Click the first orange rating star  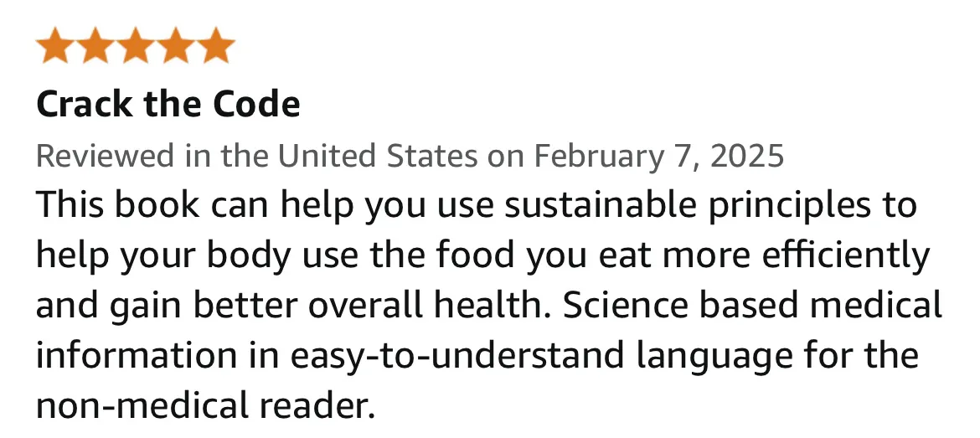(x=55, y=45)
